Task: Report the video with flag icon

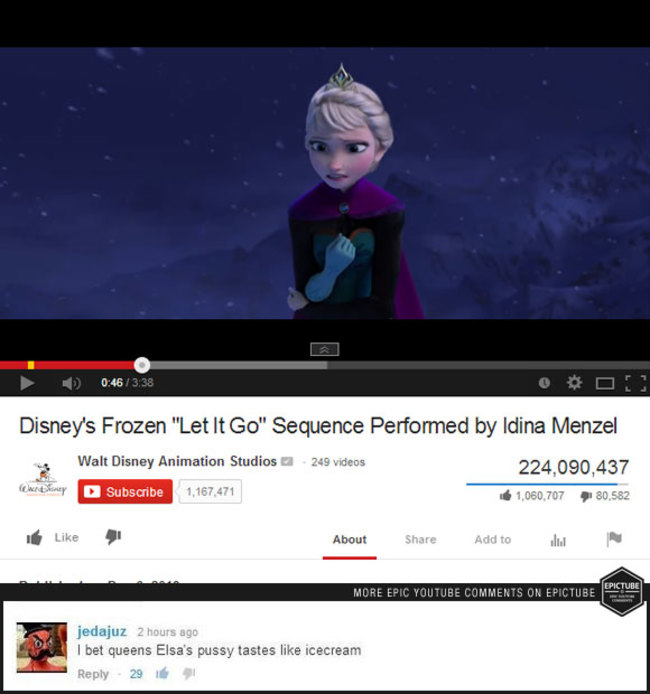Action: point(614,539)
